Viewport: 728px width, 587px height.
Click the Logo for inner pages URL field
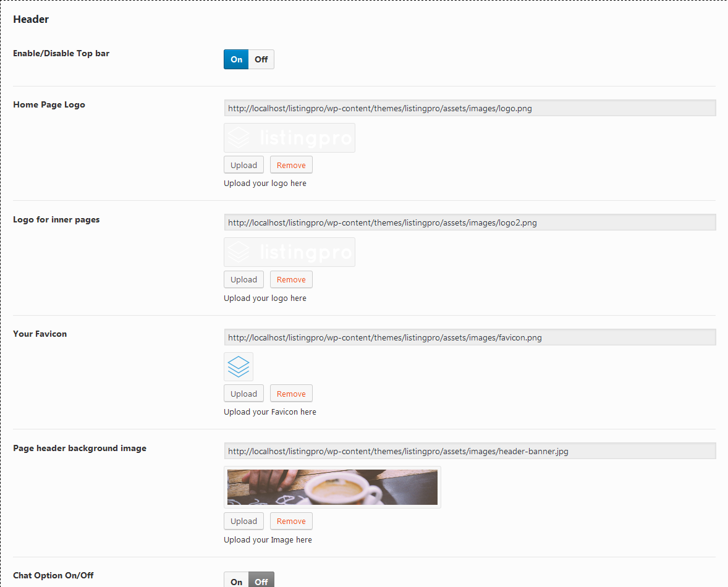point(470,222)
